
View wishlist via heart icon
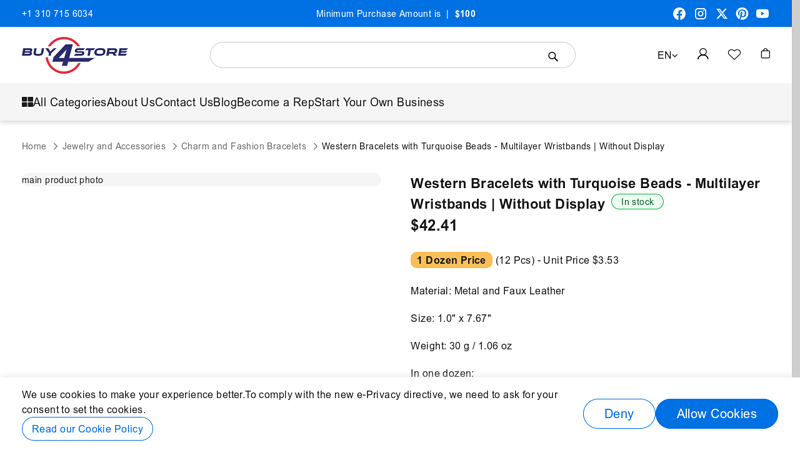[x=734, y=54]
